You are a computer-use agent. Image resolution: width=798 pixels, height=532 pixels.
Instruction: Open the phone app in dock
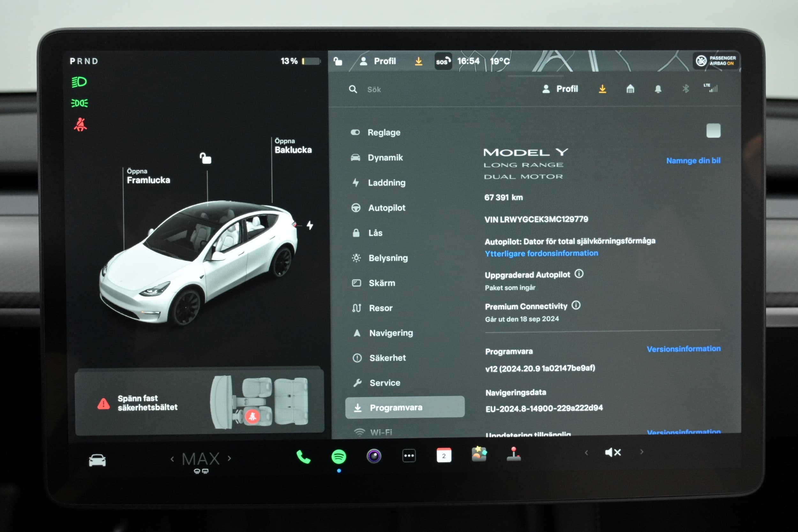tap(303, 457)
